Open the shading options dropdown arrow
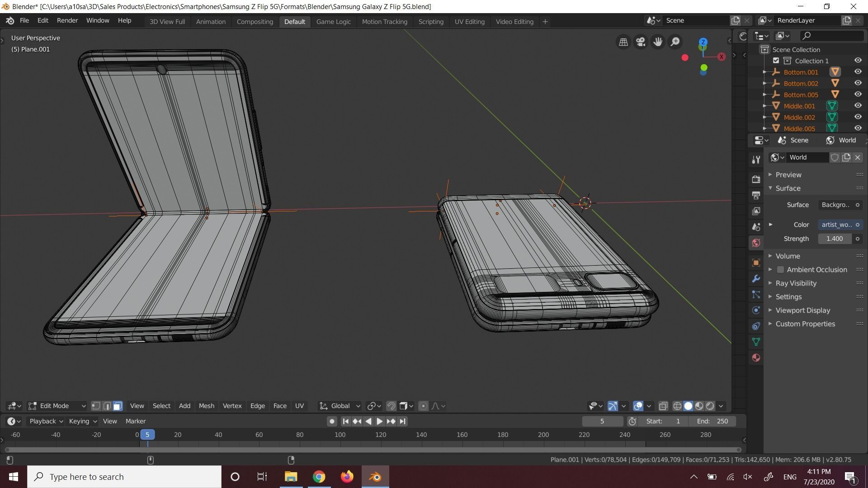The height and width of the screenshot is (488, 868). (721, 406)
